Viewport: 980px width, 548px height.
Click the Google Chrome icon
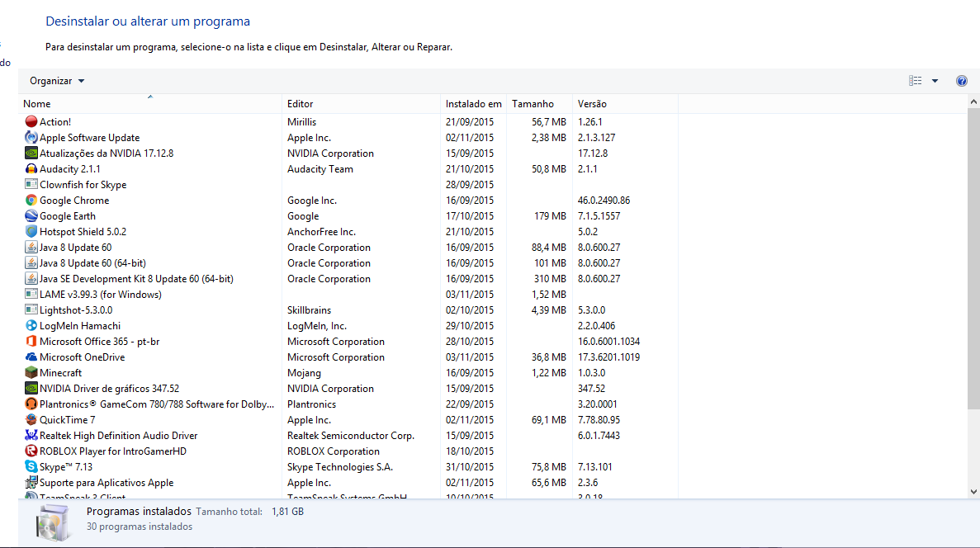(31, 200)
